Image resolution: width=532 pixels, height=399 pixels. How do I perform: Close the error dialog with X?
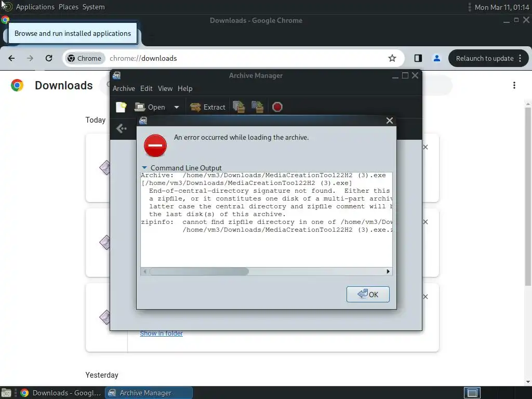pos(390,121)
